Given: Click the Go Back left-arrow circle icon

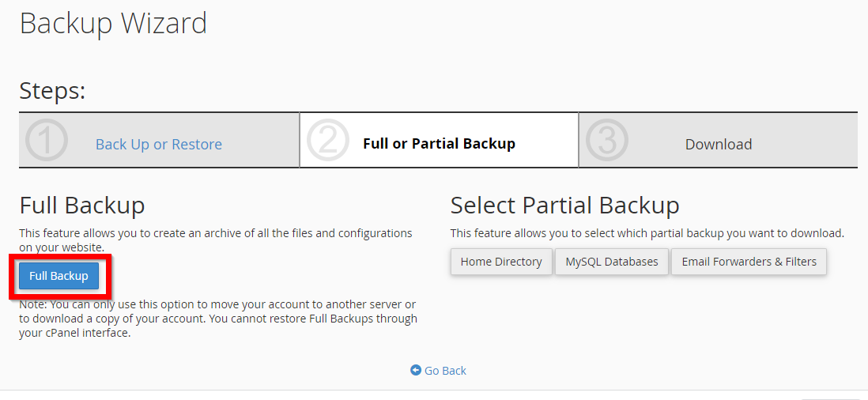Looking at the screenshot, I should click(x=416, y=370).
